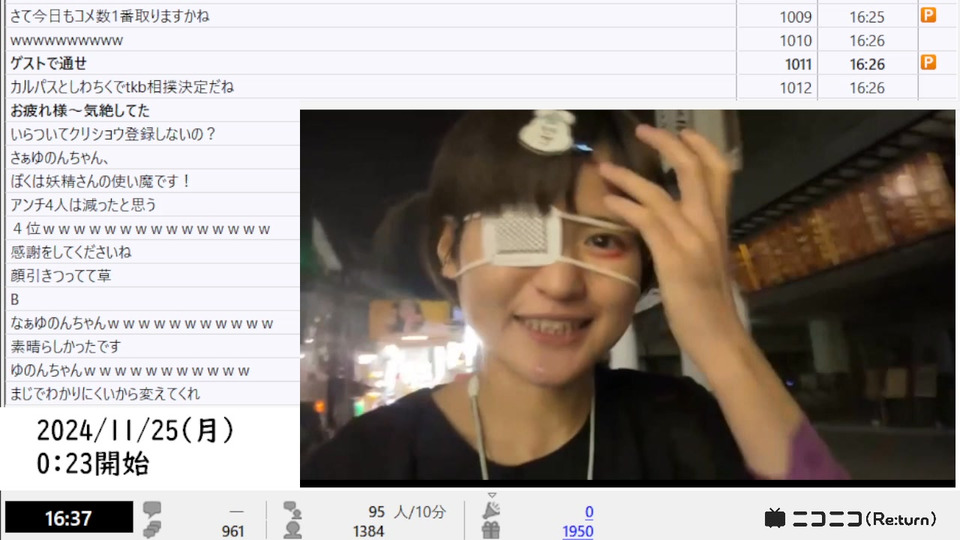Click the stacked speech bubbles total comments icon

click(x=152, y=530)
